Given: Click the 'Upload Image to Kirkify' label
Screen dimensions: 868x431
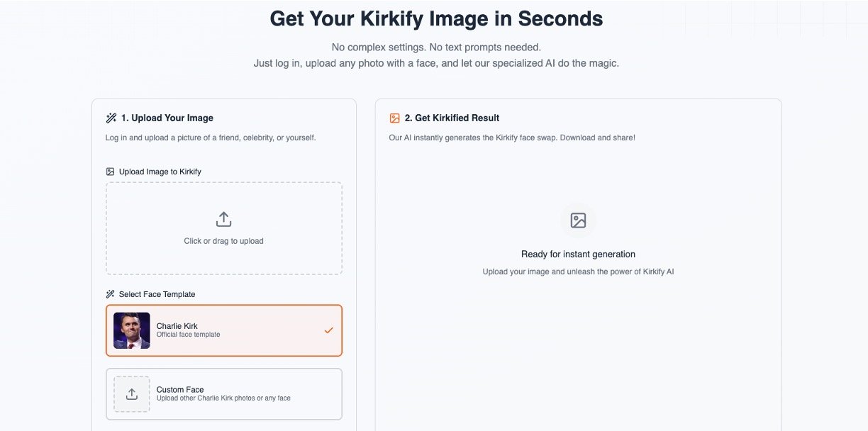Looking at the screenshot, I should click(x=160, y=172).
